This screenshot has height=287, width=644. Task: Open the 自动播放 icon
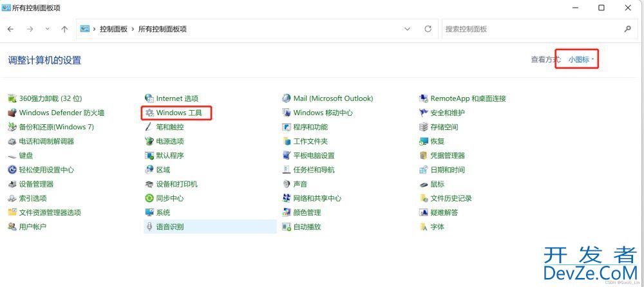287,227
